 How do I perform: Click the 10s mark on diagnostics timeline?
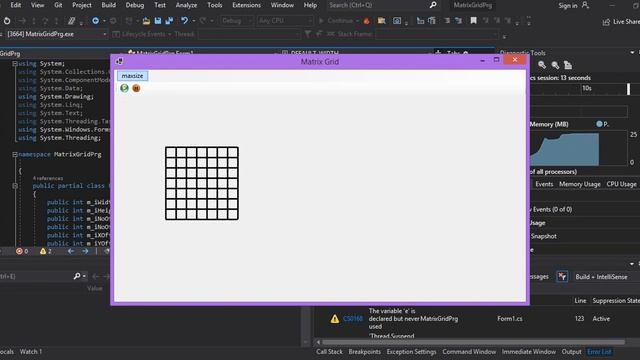click(587, 88)
